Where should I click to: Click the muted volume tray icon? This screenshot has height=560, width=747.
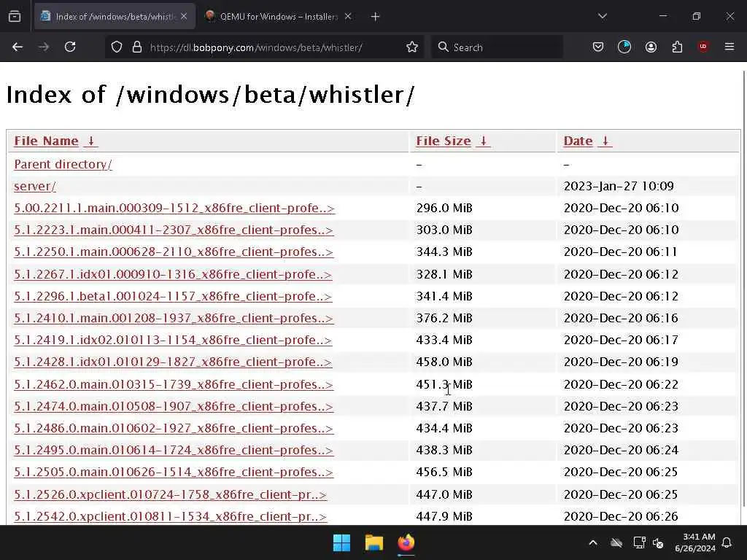point(658,542)
